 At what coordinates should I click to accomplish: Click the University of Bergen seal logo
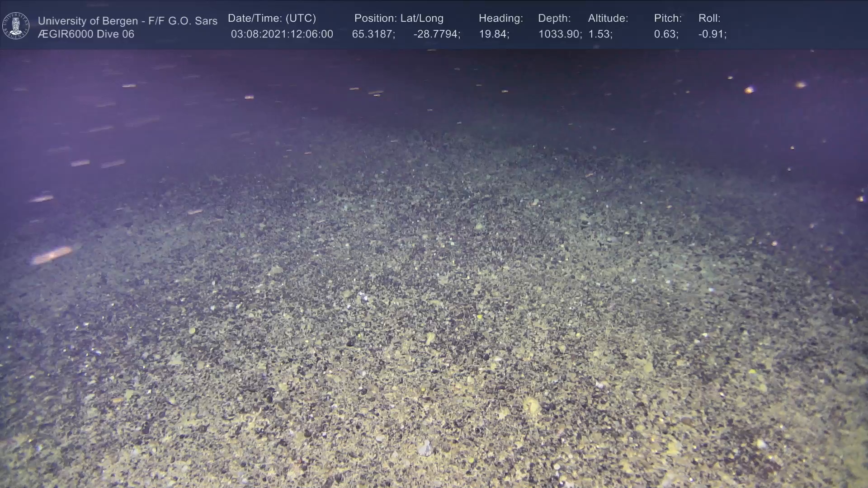click(16, 26)
